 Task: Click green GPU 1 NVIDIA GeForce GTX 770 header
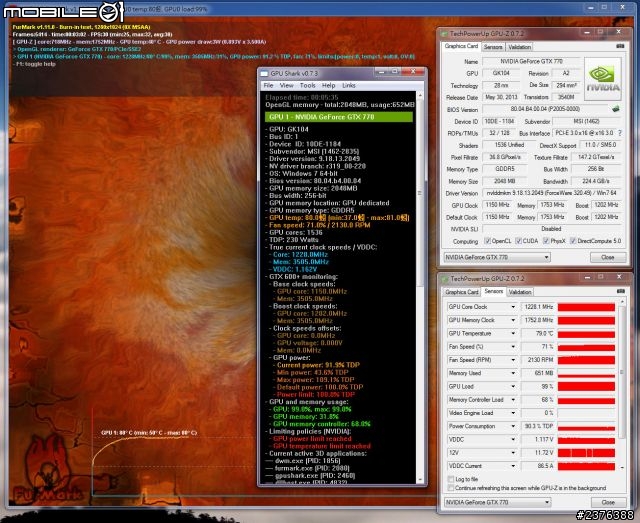(339, 117)
